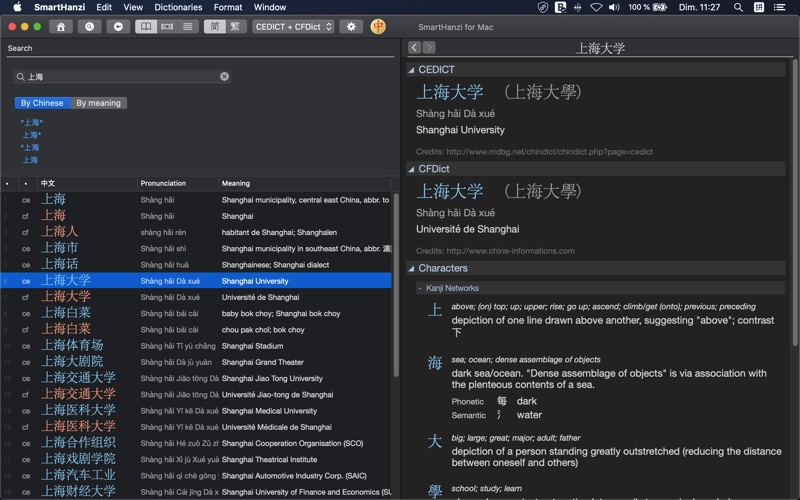Click the back arrow toolbar button
This screenshot has width=800, height=500.
click(118, 27)
